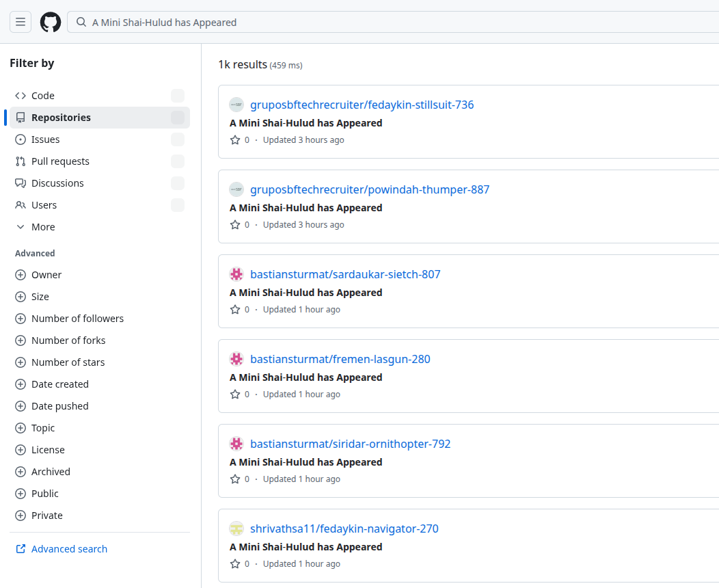This screenshot has height=588, width=719.
Task: Expand the Archived filter option
Action: pyautogui.click(x=20, y=471)
